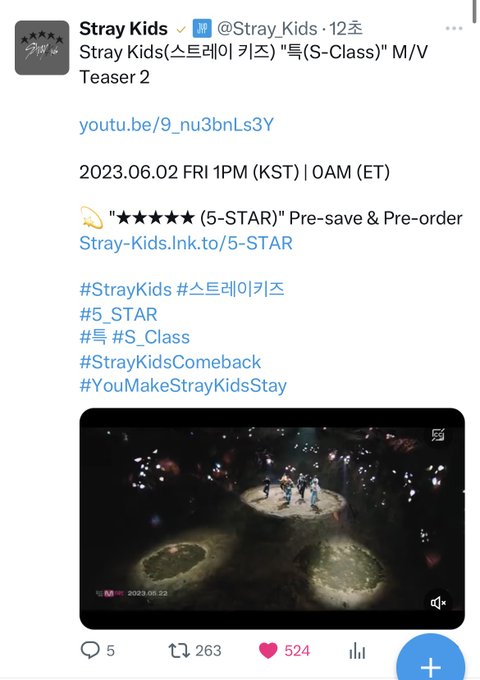Click the JYP affiliate badge
Image resolution: width=480 pixels, height=680 pixels.
(x=202, y=29)
